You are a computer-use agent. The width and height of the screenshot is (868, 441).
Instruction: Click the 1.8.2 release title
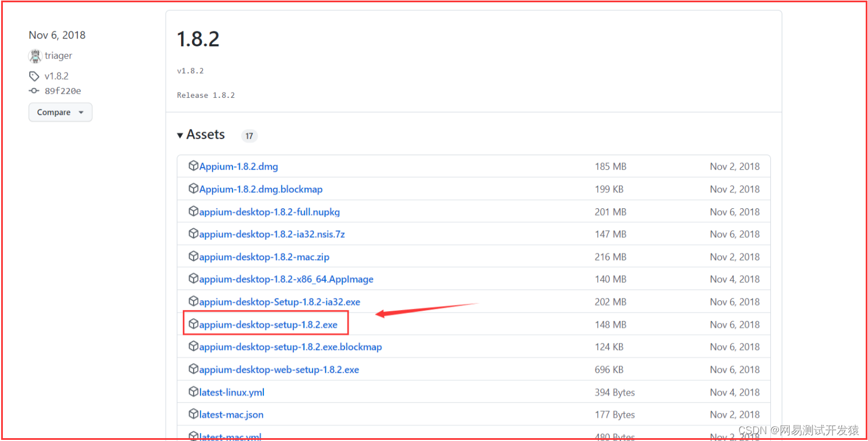coord(198,39)
